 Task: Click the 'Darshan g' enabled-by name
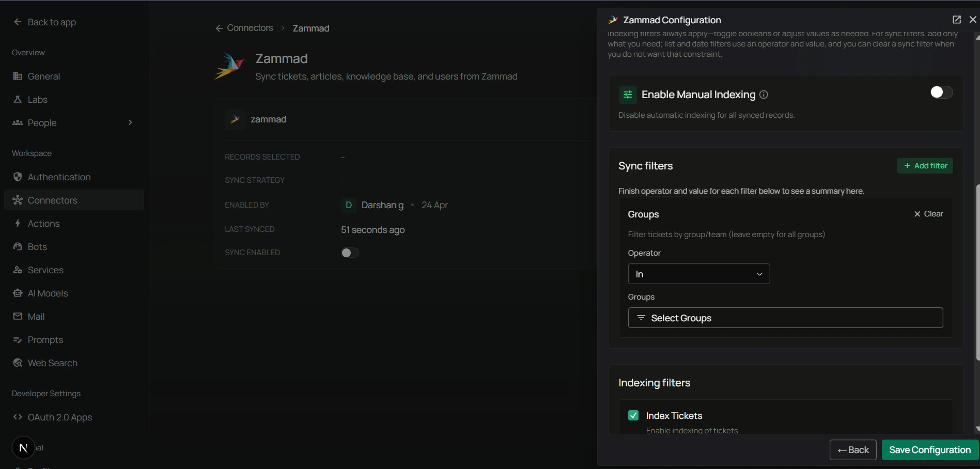click(x=382, y=205)
